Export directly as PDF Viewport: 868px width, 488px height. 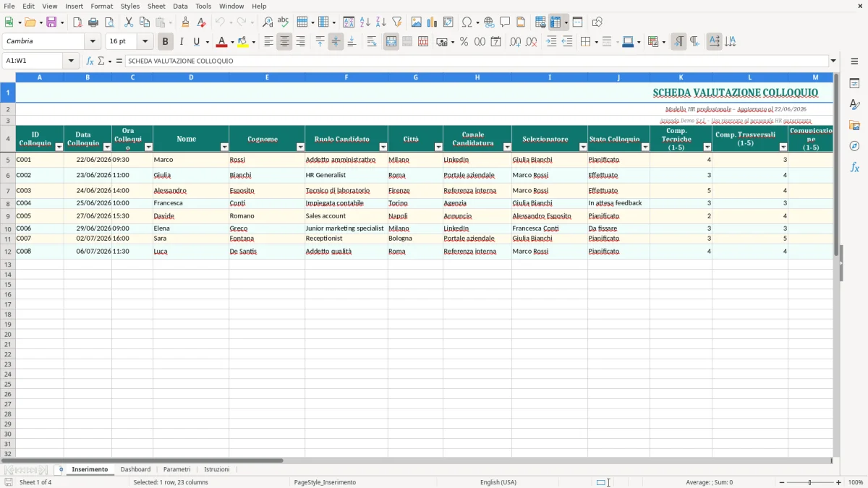77,22
